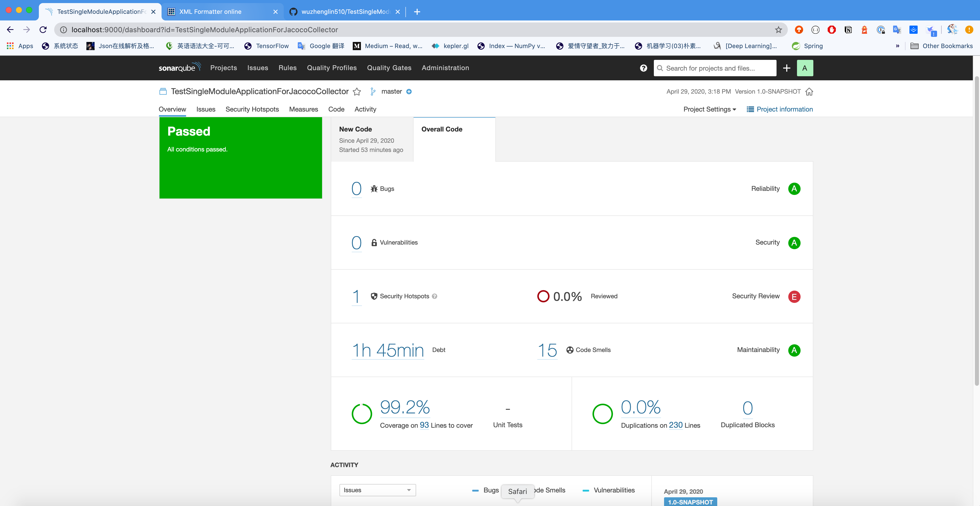Image resolution: width=980 pixels, height=506 pixels.
Task: Click the Maintainability A rating badge
Action: pyautogui.click(x=794, y=350)
